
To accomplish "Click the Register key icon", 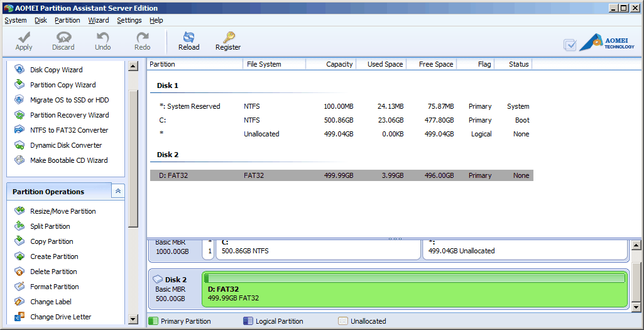I will (228, 37).
